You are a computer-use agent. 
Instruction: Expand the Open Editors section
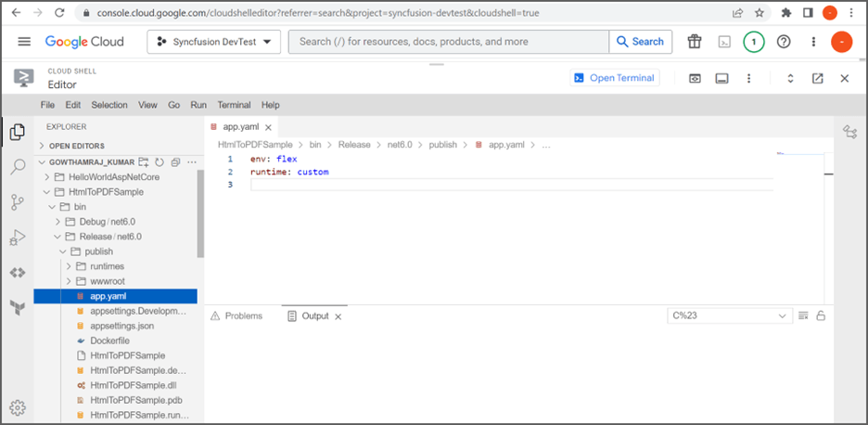pyautogui.click(x=76, y=146)
